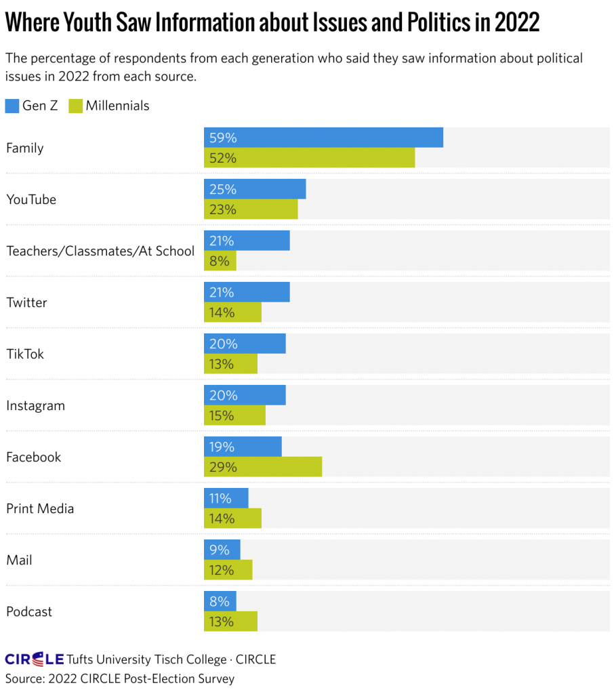The image size is (616, 694).
Task: Select the Millennials legend label
Action: (117, 106)
